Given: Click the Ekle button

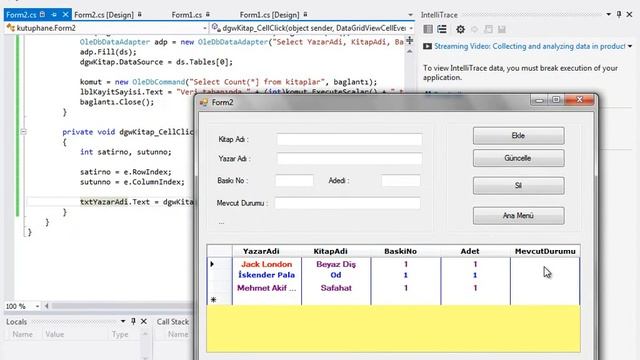Looking at the screenshot, I should 518,136.
